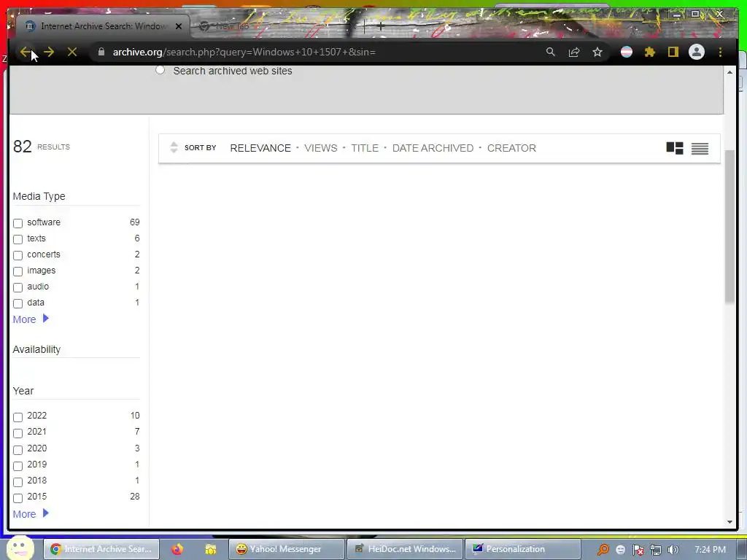Click the scrollbar down arrow
747x560 pixels.
pyautogui.click(x=729, y=522)
